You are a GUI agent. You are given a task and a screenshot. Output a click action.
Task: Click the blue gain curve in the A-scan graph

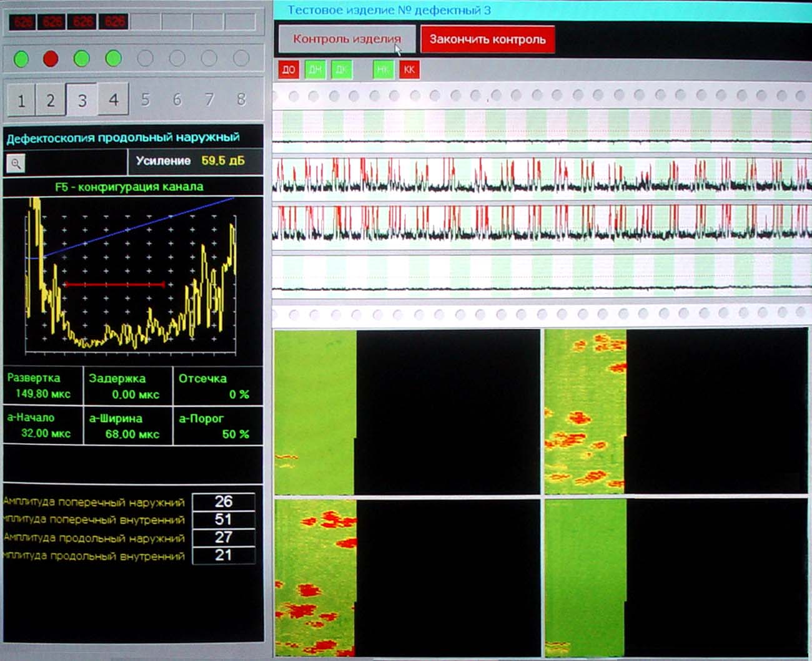pyautogui.click(x=137, y=228)
